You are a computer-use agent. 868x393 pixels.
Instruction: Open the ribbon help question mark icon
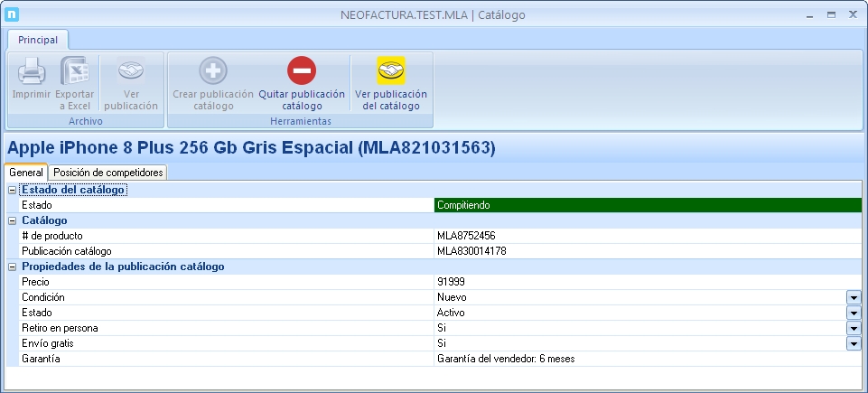pos(851,40)
